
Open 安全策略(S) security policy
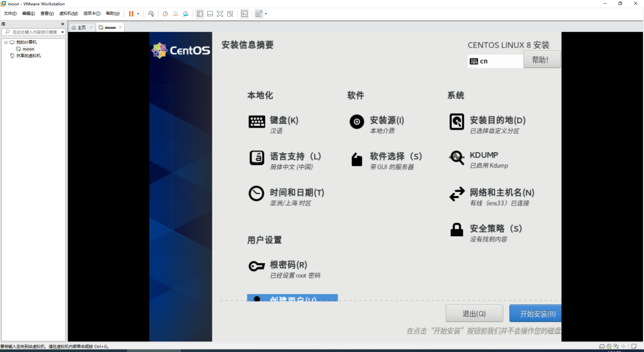(486, 233)
